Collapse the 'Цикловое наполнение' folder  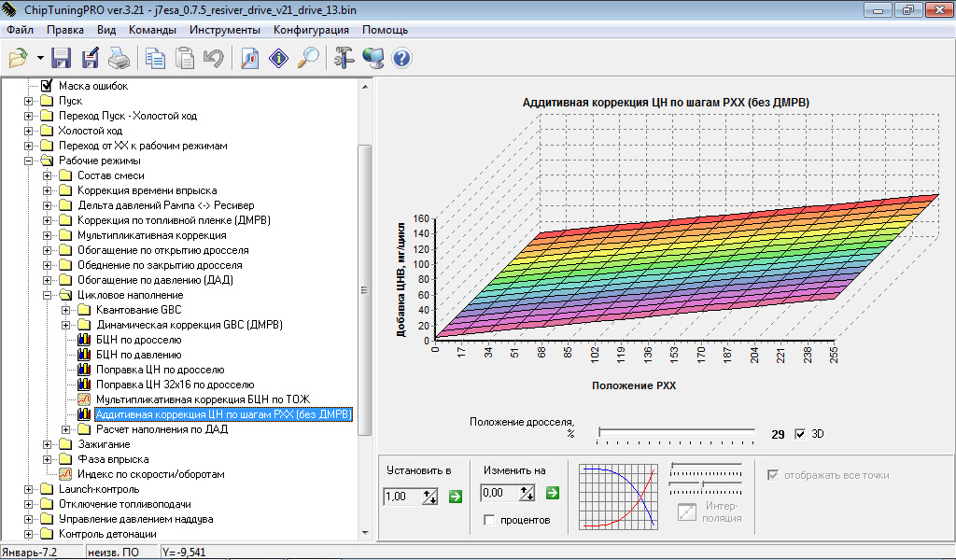48,295
